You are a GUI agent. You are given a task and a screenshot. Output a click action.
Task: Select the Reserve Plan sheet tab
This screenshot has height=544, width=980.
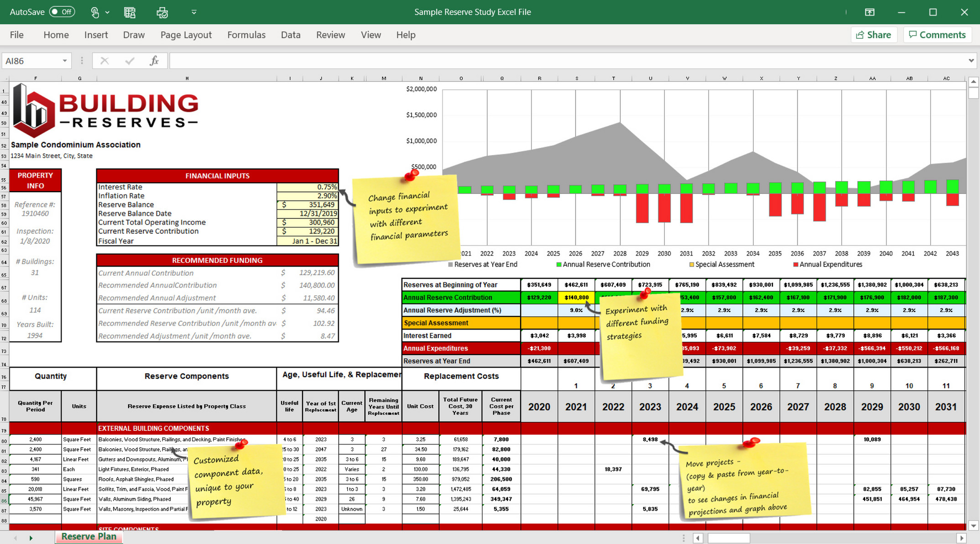89,536
